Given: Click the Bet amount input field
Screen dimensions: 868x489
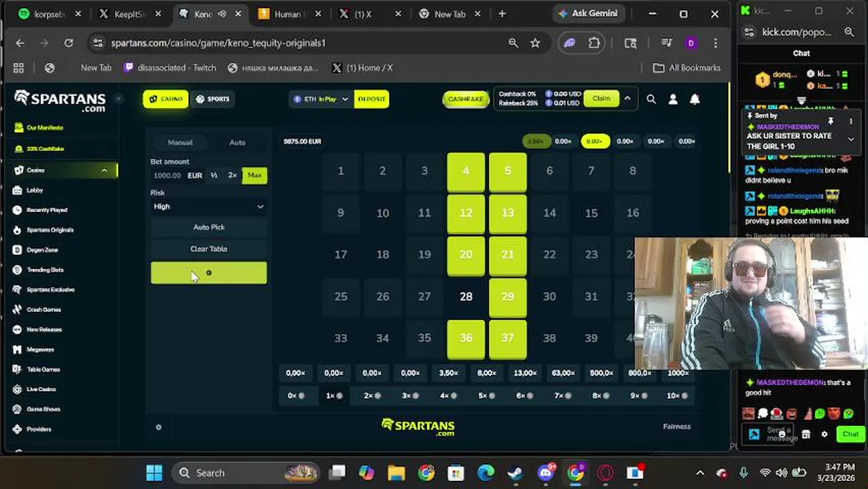Looking at the screenshot, I should click(x=177, y=175).
